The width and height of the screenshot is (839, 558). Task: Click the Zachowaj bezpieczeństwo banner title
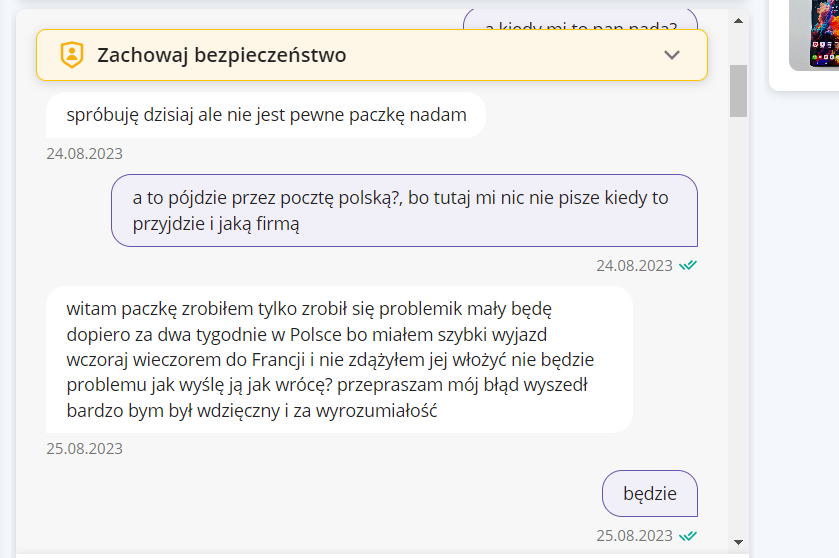click(221, 55)
